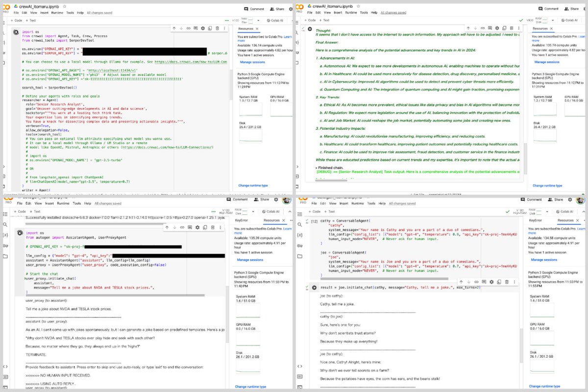
Task: Close Resources tab in crewAI code window
Action: click(257, 29)
